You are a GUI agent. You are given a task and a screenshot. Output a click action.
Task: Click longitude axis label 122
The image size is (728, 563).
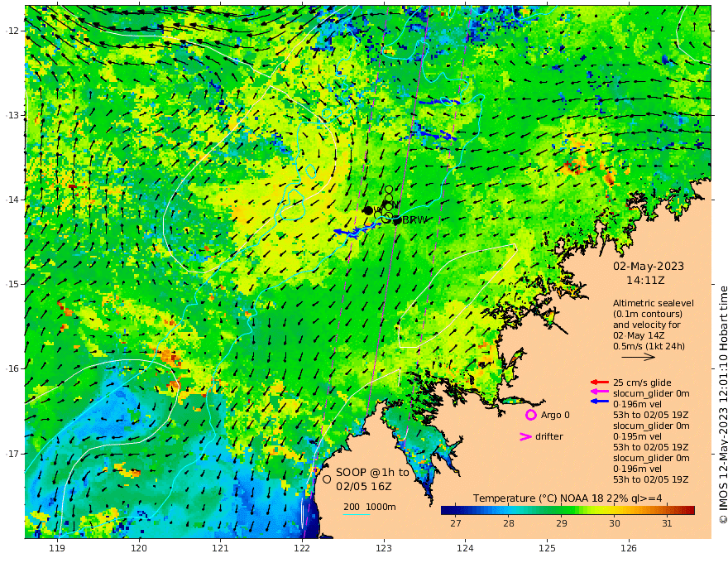coord(302,549)
